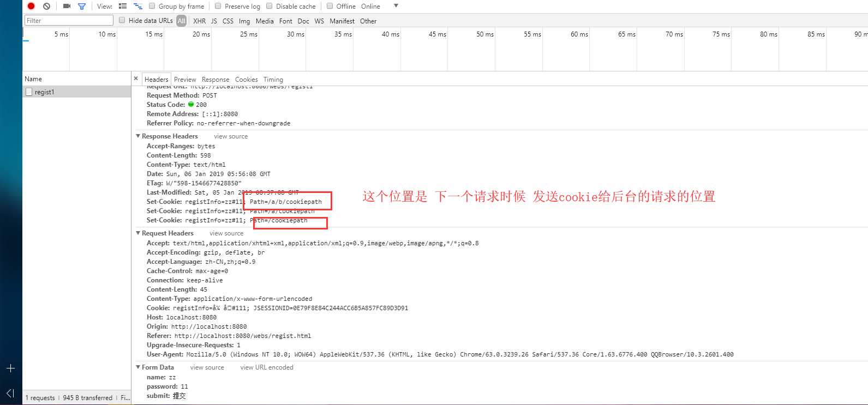Check Hide data URLs
This screenshot has height=405, width=868.
(122, 20)
